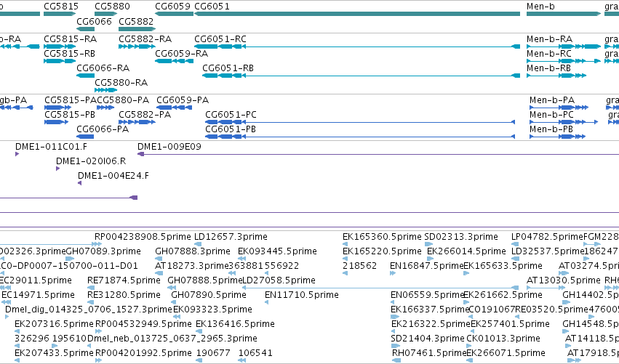
Task: Click the DME1-011C01.F marker
Action: (17, 154)
